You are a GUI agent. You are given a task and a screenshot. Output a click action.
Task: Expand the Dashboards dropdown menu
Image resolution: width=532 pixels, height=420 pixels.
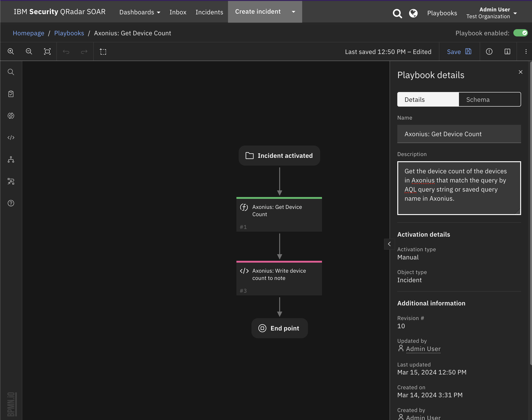140,12
